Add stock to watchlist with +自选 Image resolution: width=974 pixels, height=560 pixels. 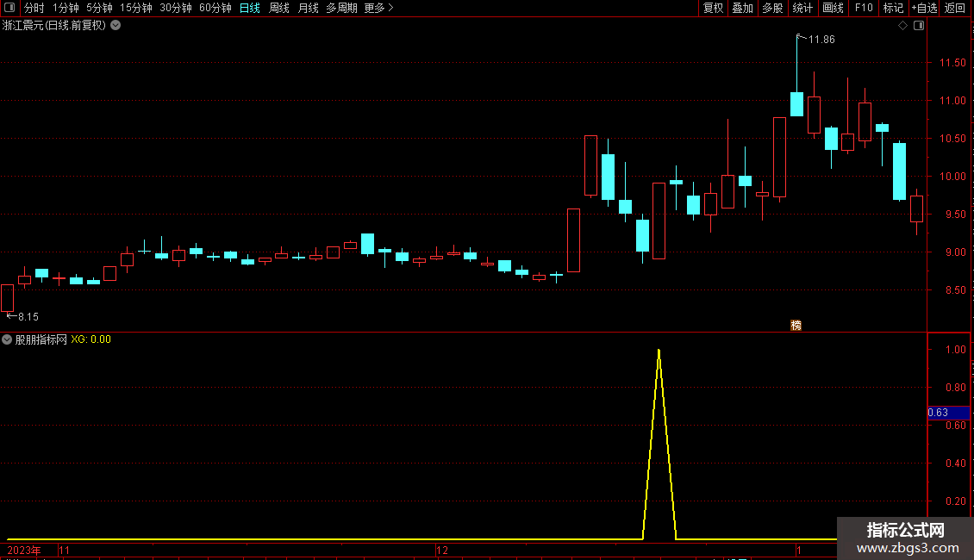click(x=924, y=8)
